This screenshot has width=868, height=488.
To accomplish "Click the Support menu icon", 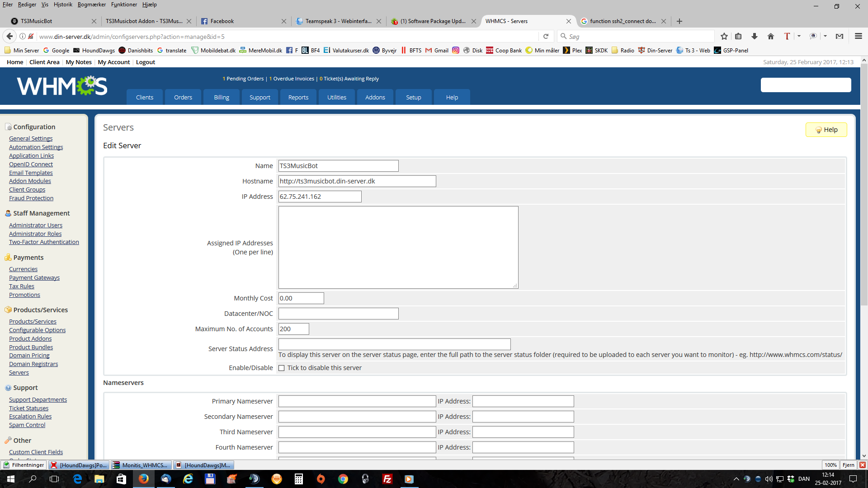I will (259, 97).
